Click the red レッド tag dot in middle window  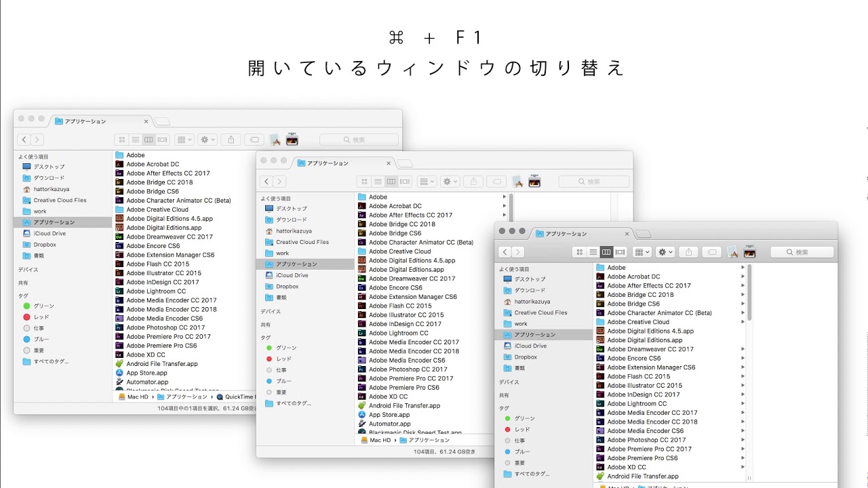pyautogui.click(x=269, y=359)
